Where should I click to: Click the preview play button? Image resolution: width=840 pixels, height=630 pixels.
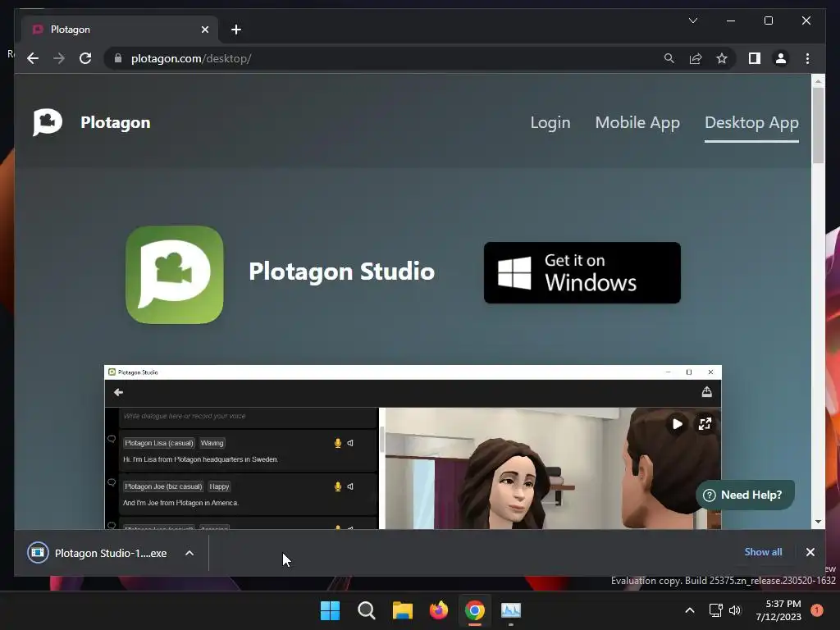coord(677,424)
